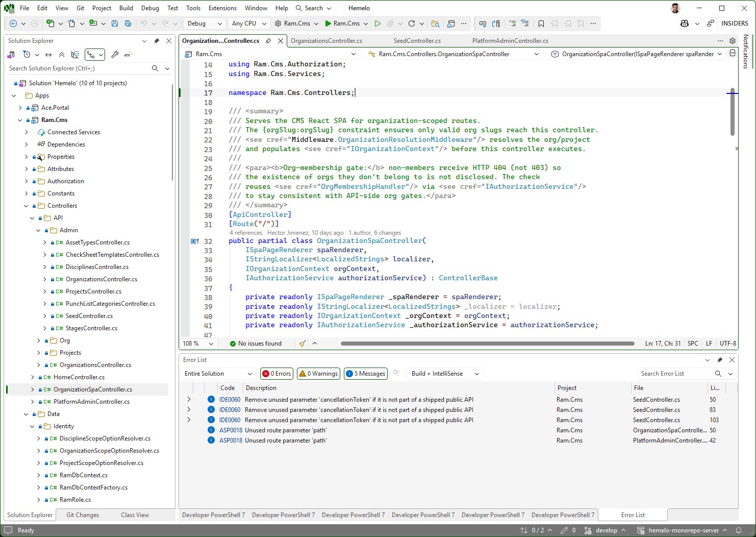Click the Restart/refresh browser icon

coord(412,23)
